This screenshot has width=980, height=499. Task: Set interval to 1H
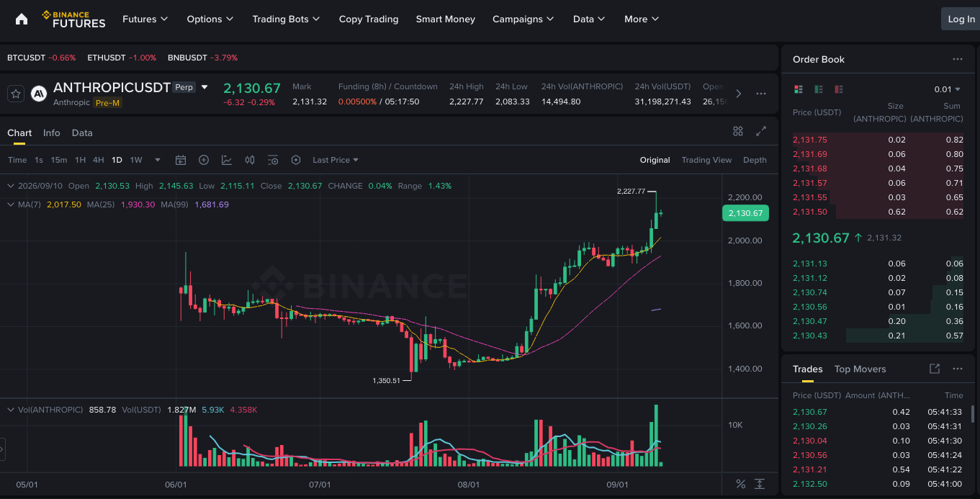click(x=80, y=160)
